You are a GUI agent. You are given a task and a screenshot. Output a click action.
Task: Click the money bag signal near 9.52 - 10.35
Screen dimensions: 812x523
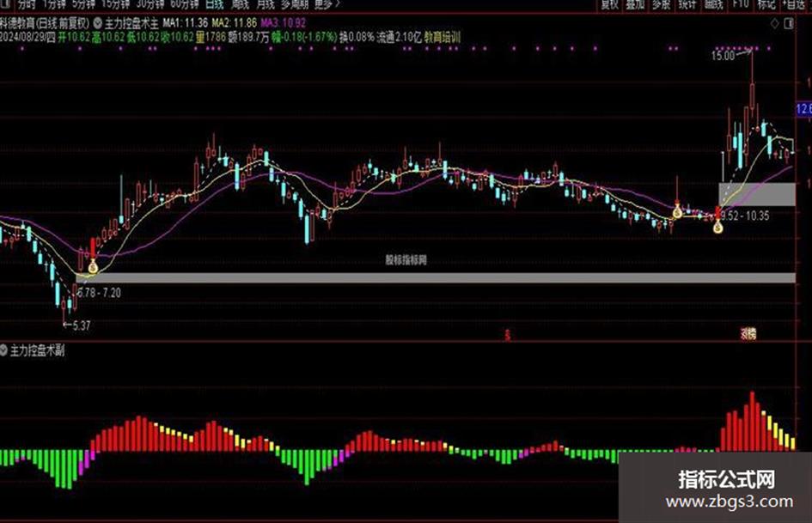pyautogui.click(x=717, y=226)
